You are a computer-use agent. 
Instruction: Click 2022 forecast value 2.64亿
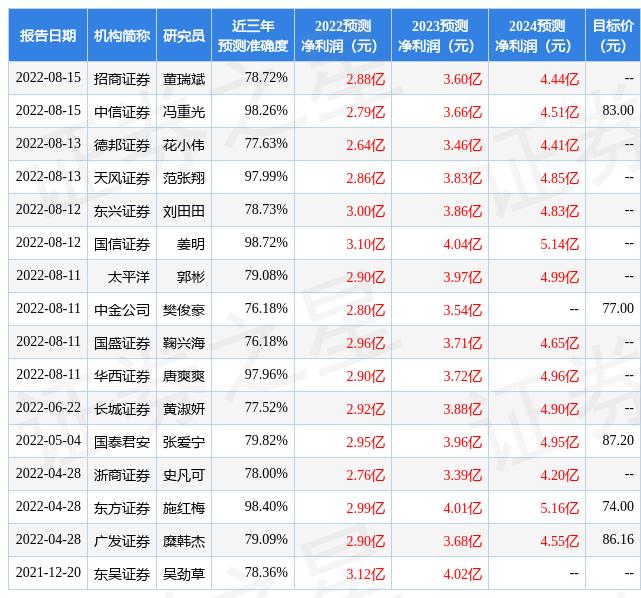[365, 145]
